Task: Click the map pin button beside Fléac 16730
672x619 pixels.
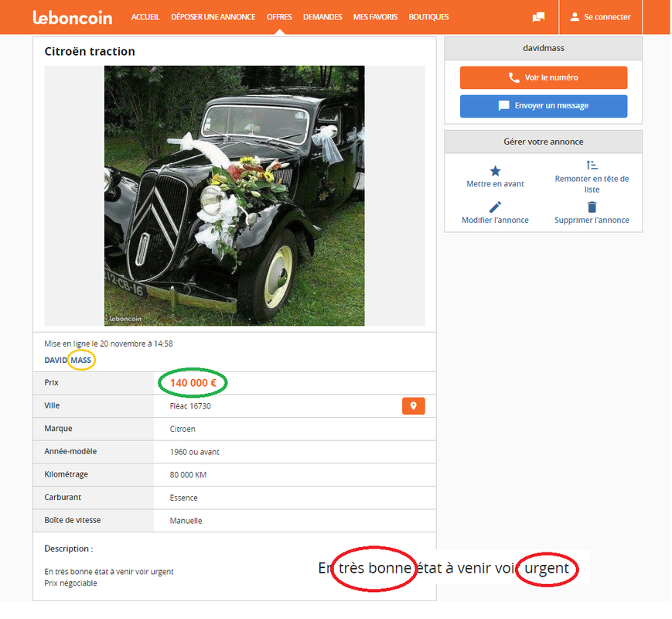Action: pyautogui.click(x=413, y=405)
